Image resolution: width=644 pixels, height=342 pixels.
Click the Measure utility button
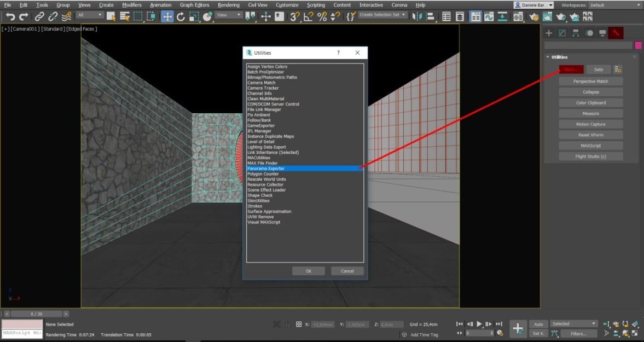point(590,113)
